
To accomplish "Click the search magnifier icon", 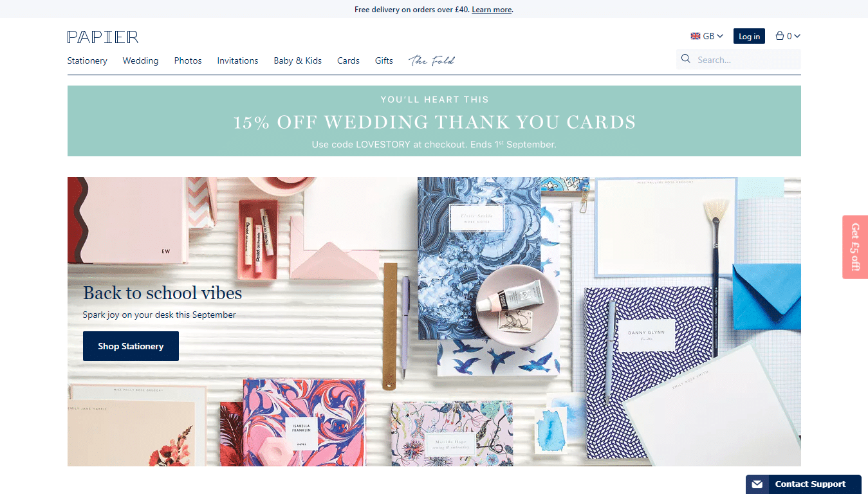I will 686,59.
